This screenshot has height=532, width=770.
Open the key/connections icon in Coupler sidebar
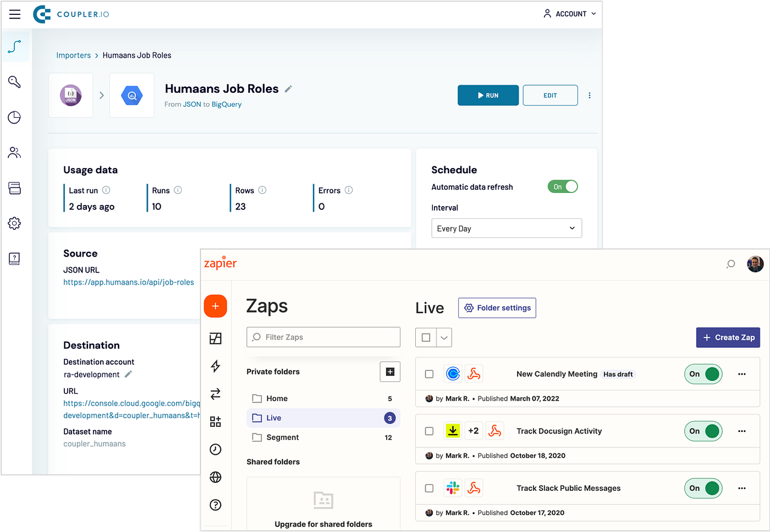[x=15, y=82]
